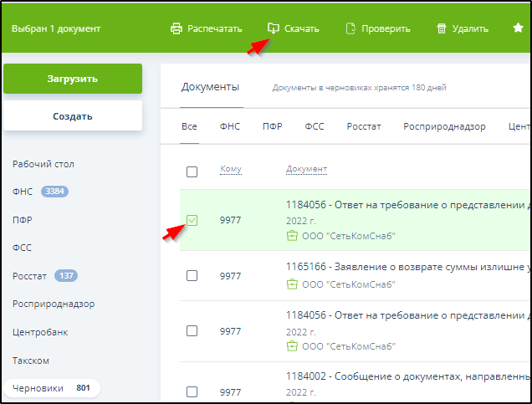Open Рабочий стол in the sidebar

coord(49,164)
